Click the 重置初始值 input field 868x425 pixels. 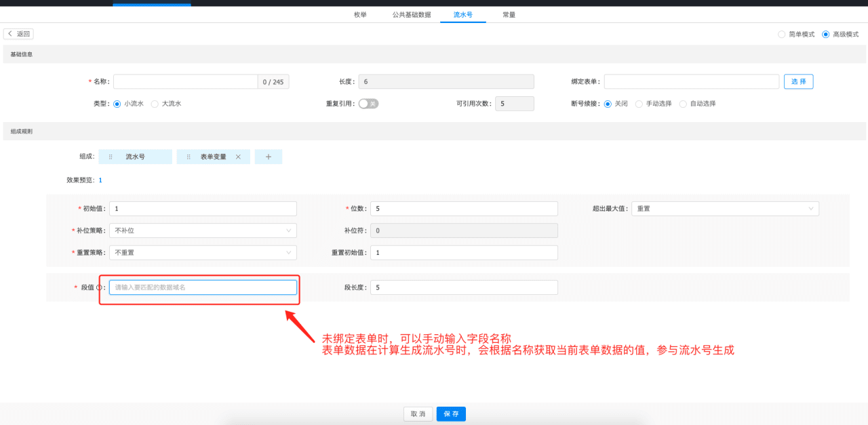(x=464, y=252)
